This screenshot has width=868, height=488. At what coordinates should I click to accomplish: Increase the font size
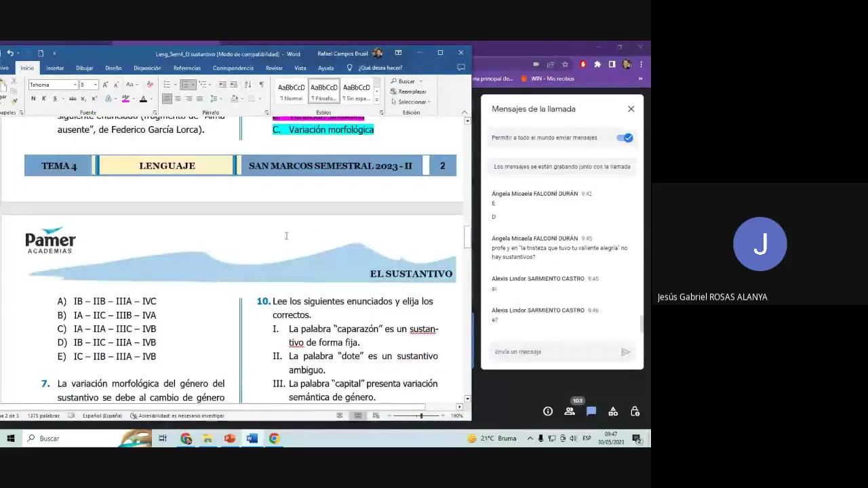105,85
